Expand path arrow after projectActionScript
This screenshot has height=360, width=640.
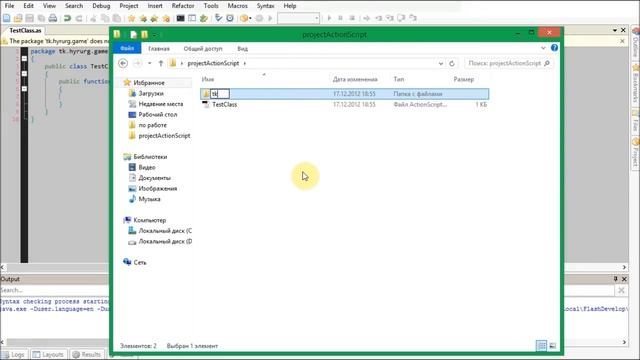pos(244,63)
